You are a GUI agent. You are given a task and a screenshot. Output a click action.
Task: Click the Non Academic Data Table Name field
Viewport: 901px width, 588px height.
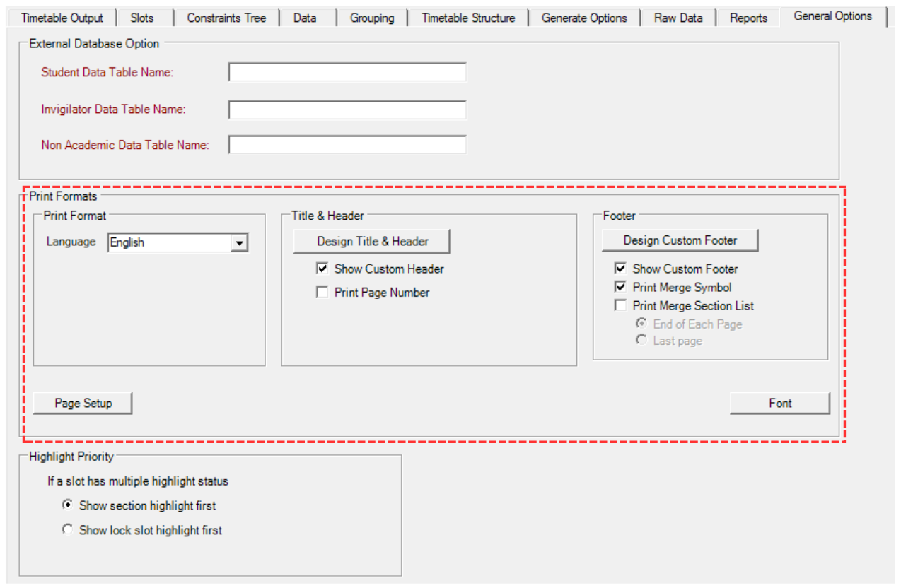pyautogui.click(x=347, y=145)
